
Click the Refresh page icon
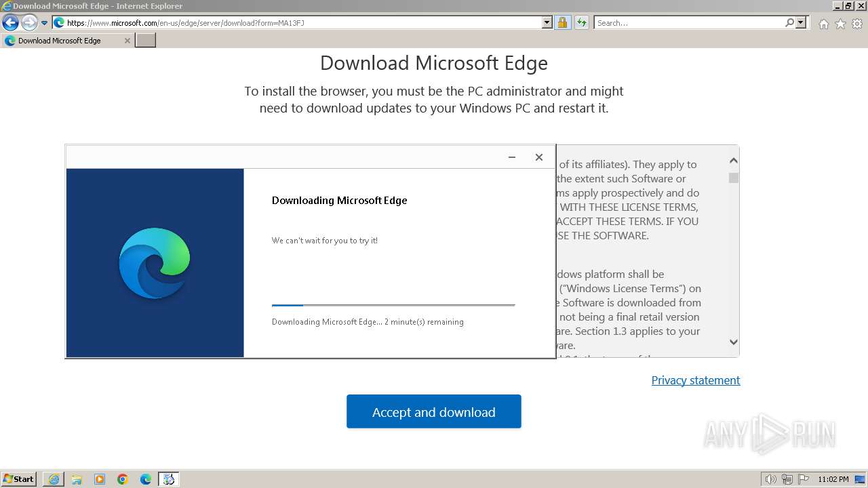point(582,22)
